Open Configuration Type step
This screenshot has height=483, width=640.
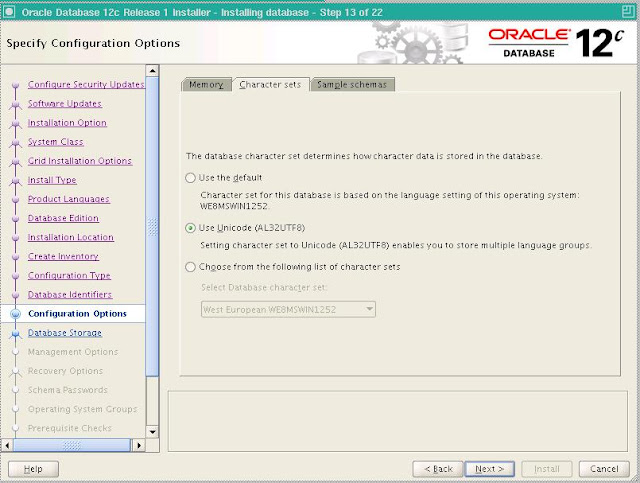click(x=69, y=276)
